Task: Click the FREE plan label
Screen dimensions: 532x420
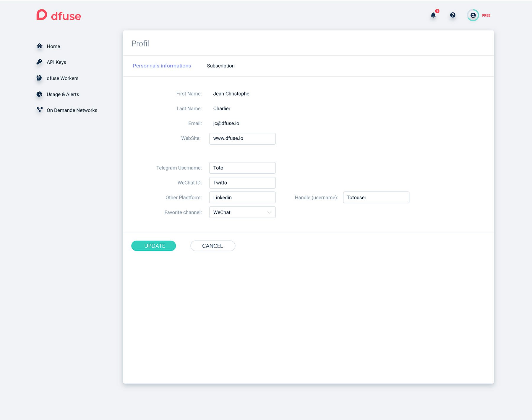Action: 486,15
